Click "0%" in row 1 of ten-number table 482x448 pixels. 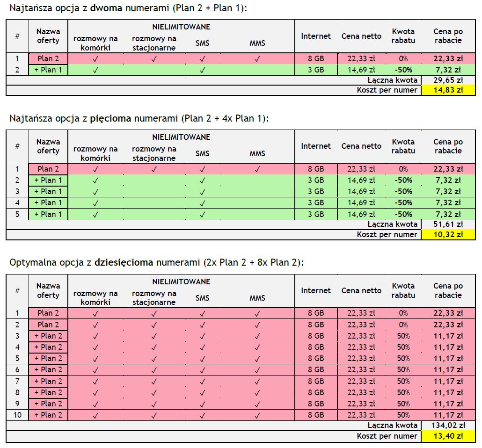coord(403,313)
